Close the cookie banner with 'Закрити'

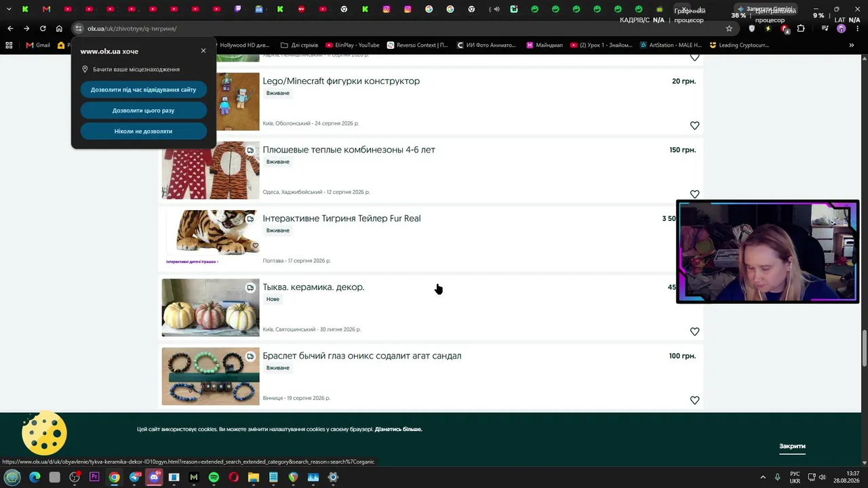(x=792, y=446)
